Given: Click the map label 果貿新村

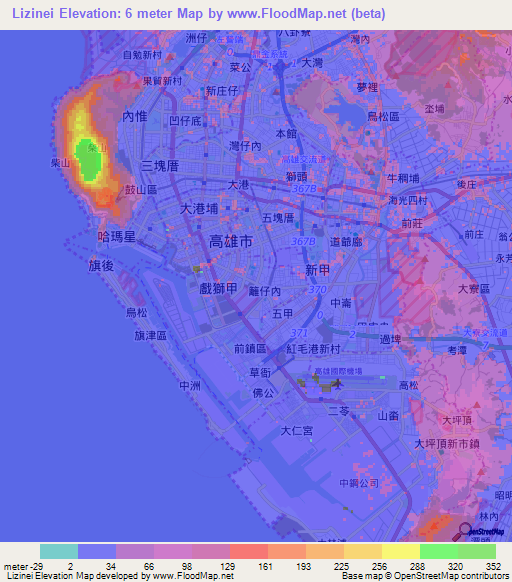Looking at the screenshot, I should (x=162, y=81).
